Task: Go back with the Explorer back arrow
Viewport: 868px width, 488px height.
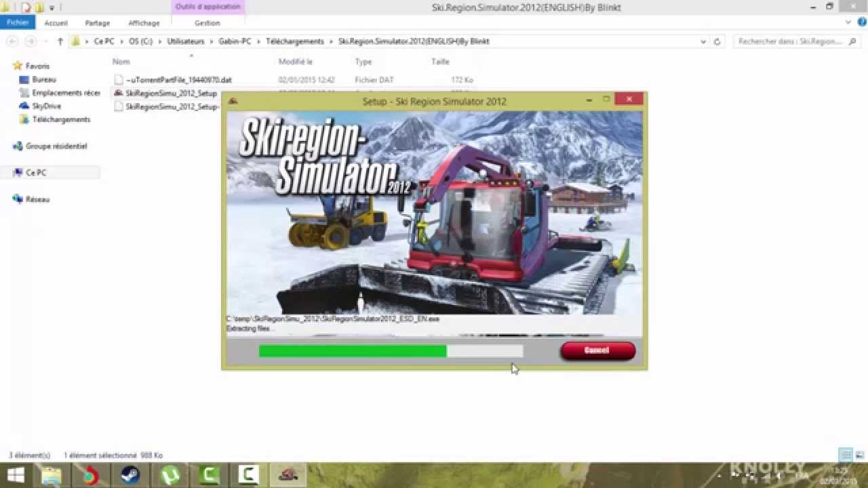Action: 12,41
